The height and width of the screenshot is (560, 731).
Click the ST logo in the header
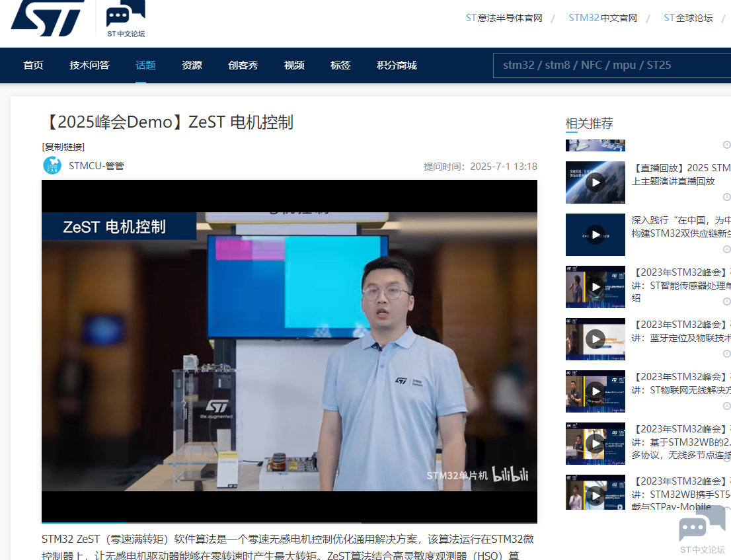point(48,18)
